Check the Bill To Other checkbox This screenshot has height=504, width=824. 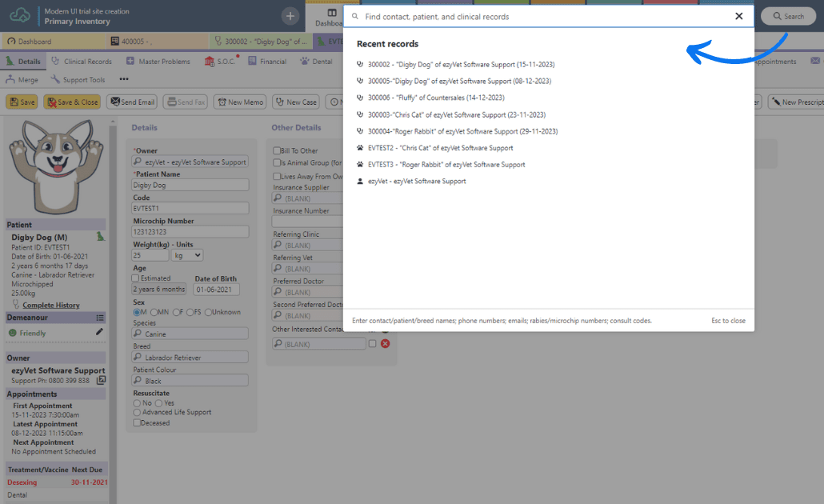click(277, 150)
